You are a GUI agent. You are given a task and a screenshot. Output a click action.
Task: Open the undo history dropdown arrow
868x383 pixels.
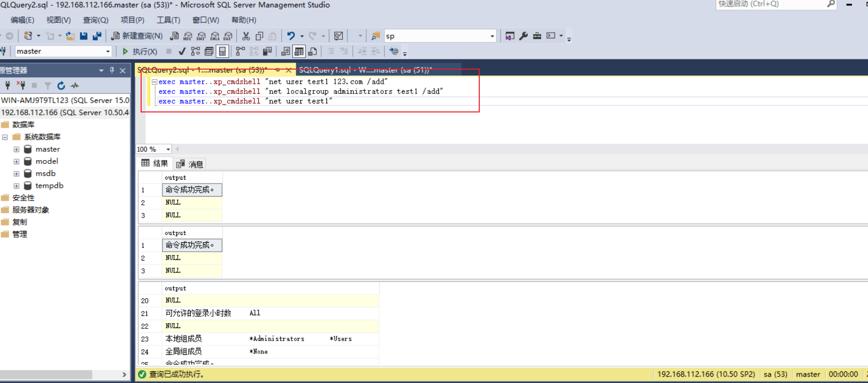point(302,36)
